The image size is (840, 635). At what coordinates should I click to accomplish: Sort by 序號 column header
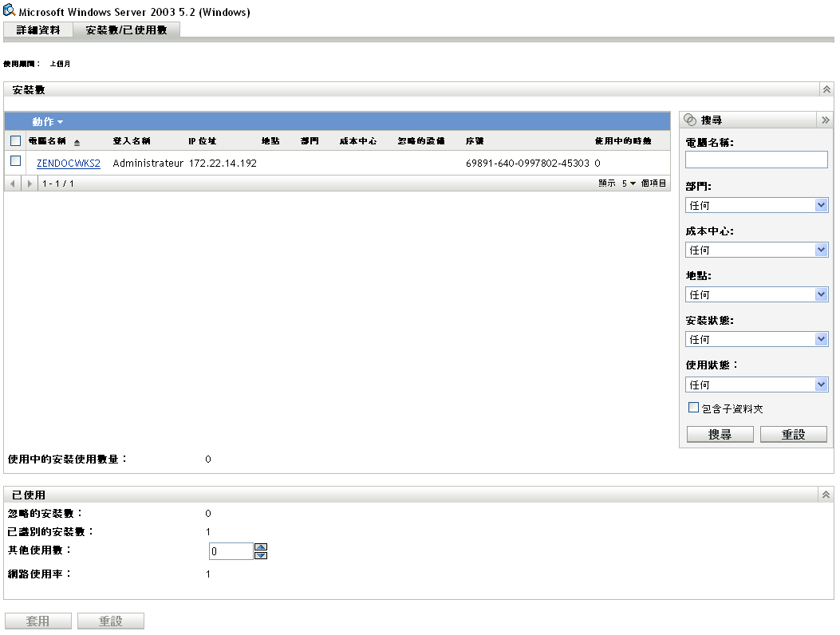475,141
